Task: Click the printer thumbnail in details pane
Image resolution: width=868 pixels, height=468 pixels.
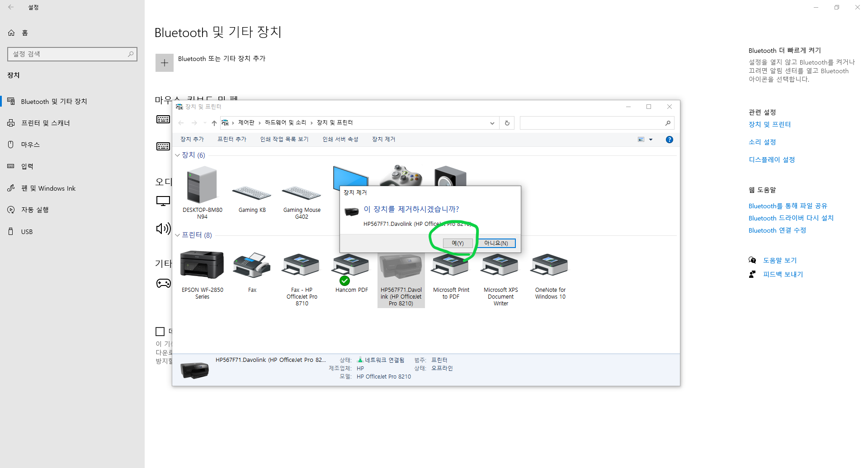Action: (194, 370)
